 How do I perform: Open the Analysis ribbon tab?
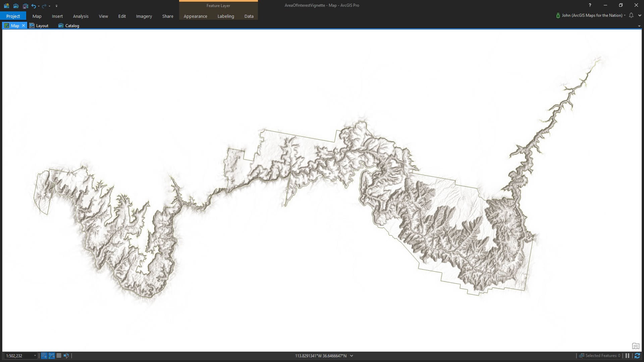(x=80, y=16)
